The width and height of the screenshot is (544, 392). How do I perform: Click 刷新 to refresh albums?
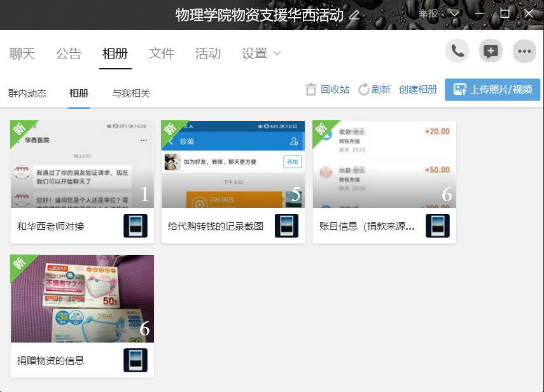374,90
